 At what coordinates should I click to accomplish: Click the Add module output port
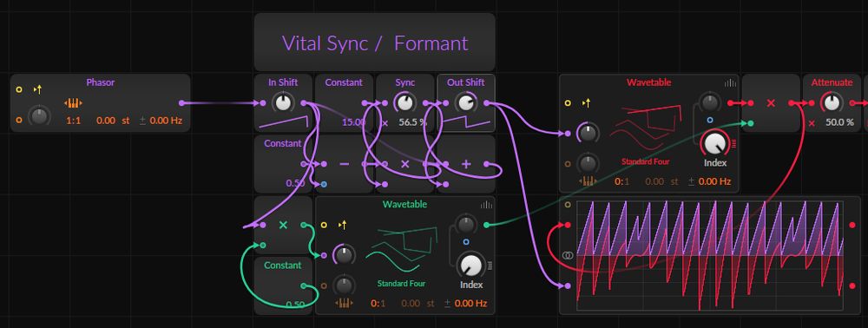coord(486,164)
